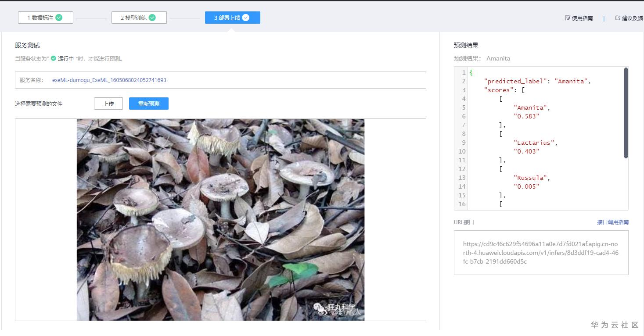Screen dimensions: 644x336
Task: Select the URL接口 address text box
Action: (x=540, y=252)
